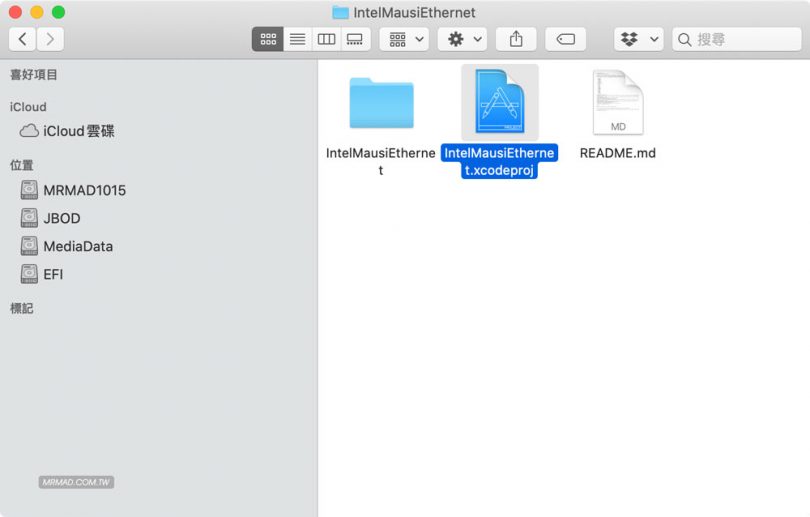Click the 喜好項目 sidebar heading
Image resolution: width=810 pixels, height=517 pixels.
coord(34,75)
